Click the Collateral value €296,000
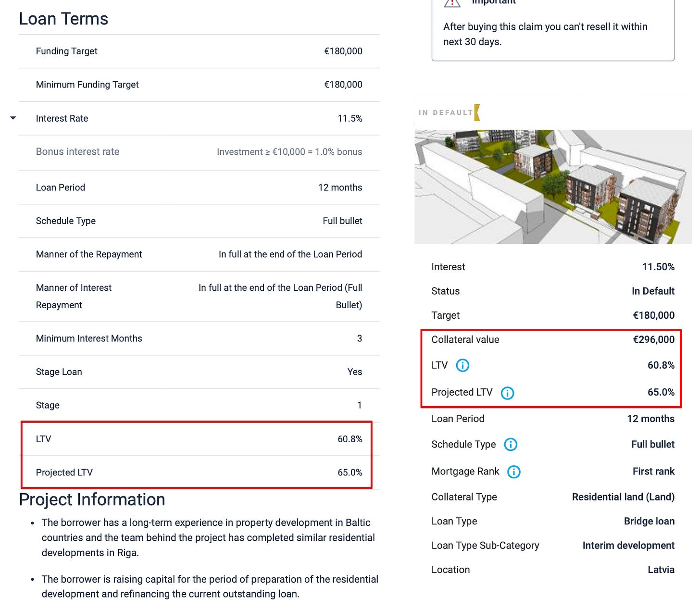This screenshot has height=610, width=700. tap(653, 339)
